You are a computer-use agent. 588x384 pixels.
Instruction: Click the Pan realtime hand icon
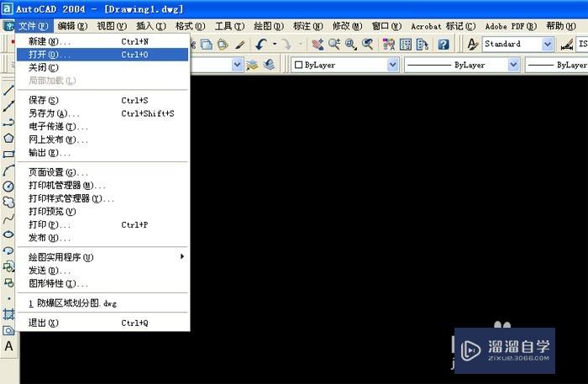[318, 45]
